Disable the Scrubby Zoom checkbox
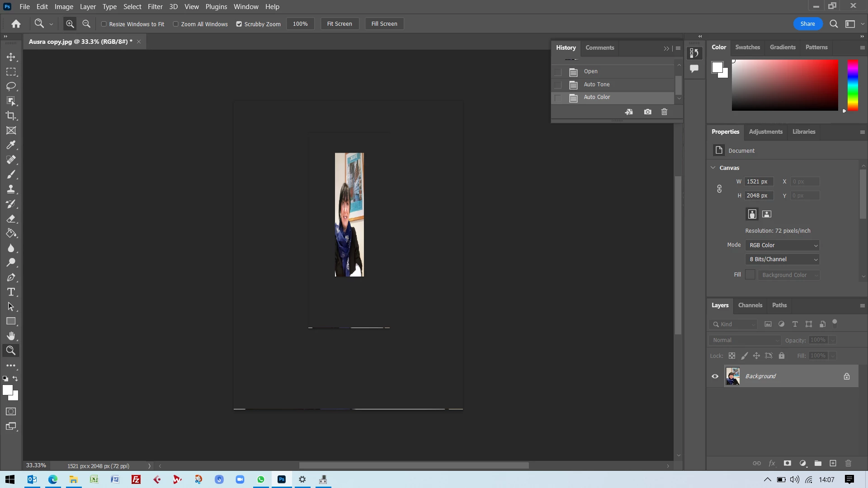868x488 pixels. (x=239, y=24)
